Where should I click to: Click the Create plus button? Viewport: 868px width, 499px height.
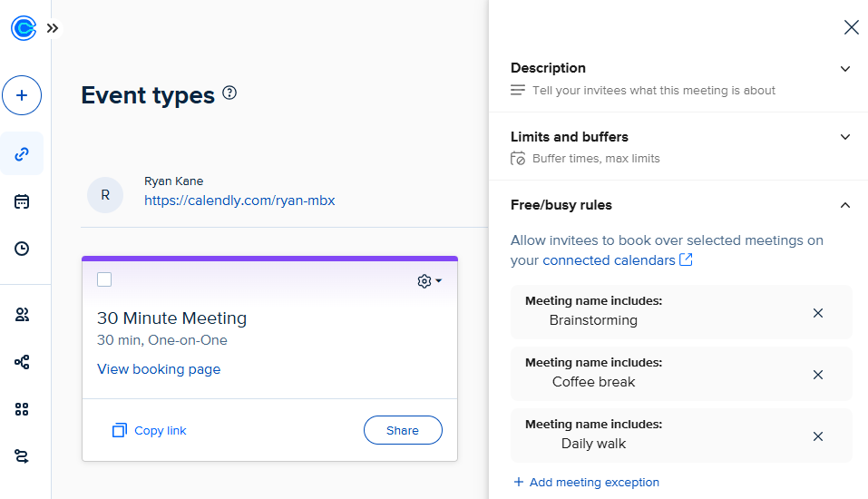[22, 95]
